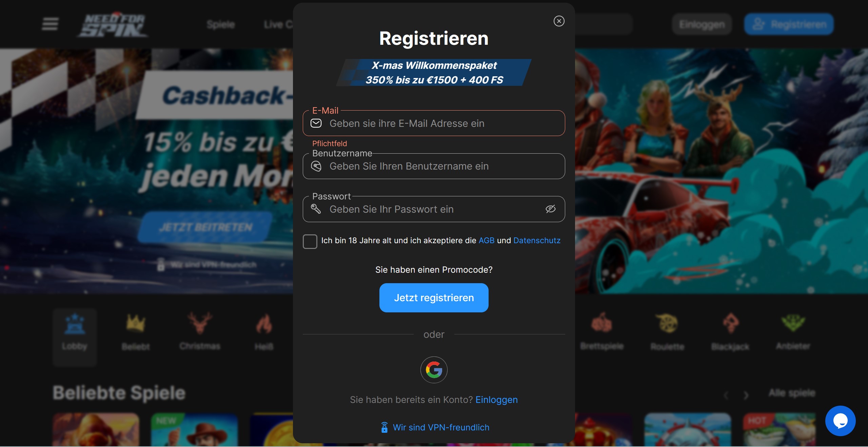This screenshot has width=868, height=447.
Task: Open the Spiele nav item
Action: (x=221, y=24)
